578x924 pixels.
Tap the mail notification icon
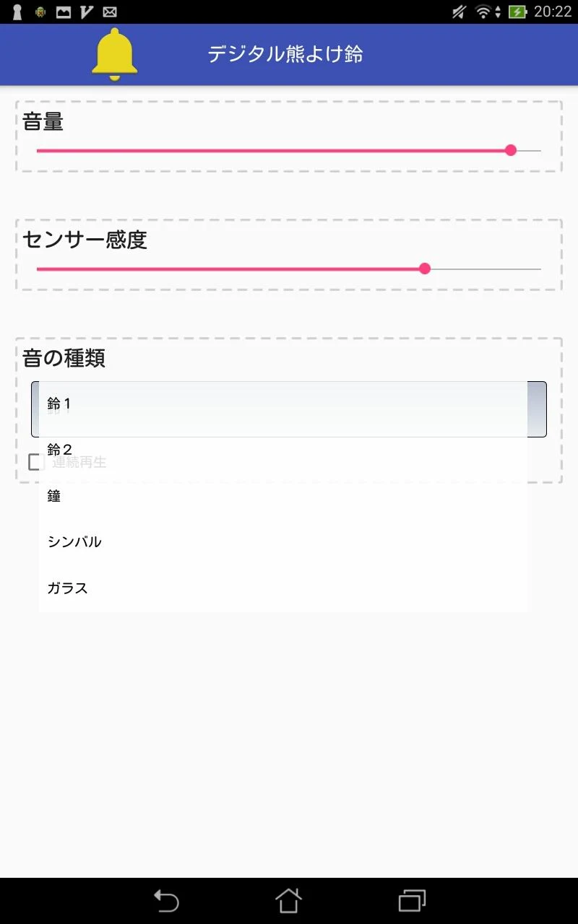pyautogui.click(x=110, y=12)
